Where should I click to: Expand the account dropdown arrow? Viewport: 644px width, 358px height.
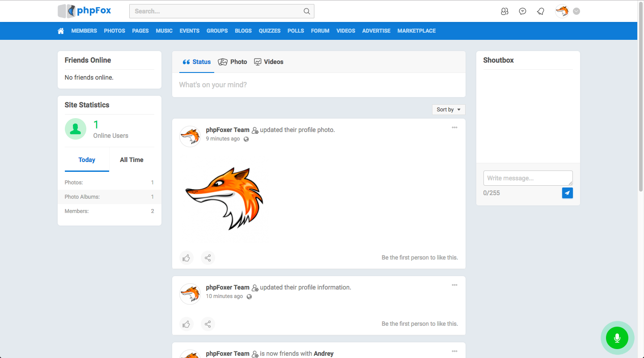(x=576, y=11)
